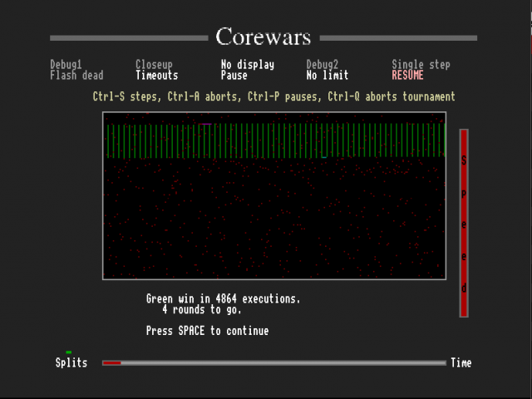Toggle the Timeouts setting

pyautogui.click(x=156, y=76)
